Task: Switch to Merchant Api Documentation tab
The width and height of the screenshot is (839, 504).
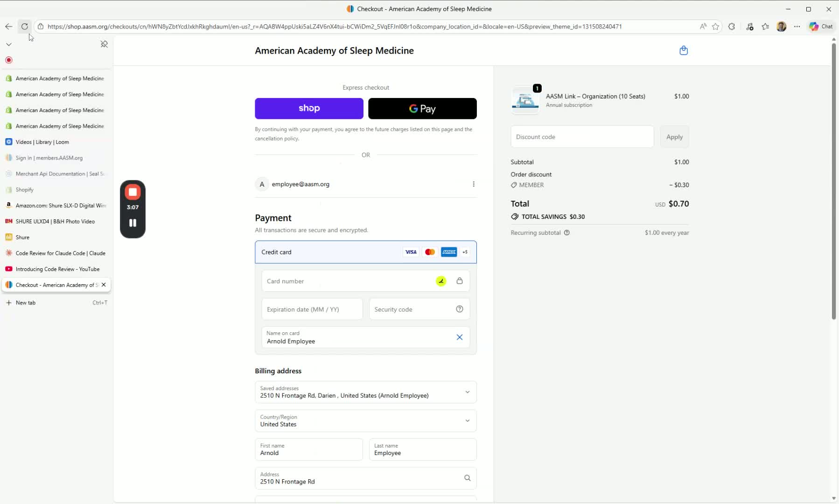Action: pyautogui.click(x=56, y=174)
